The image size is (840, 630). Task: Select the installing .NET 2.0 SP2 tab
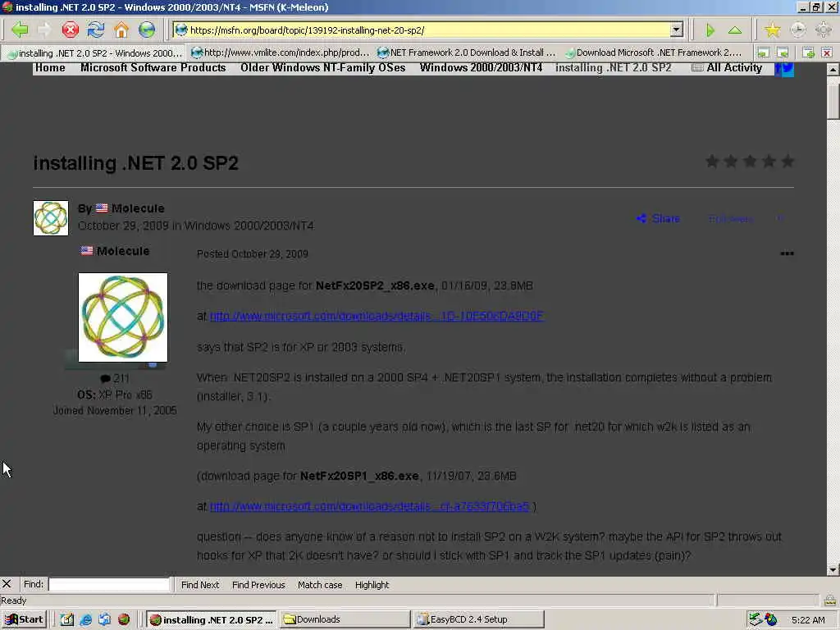94,52
